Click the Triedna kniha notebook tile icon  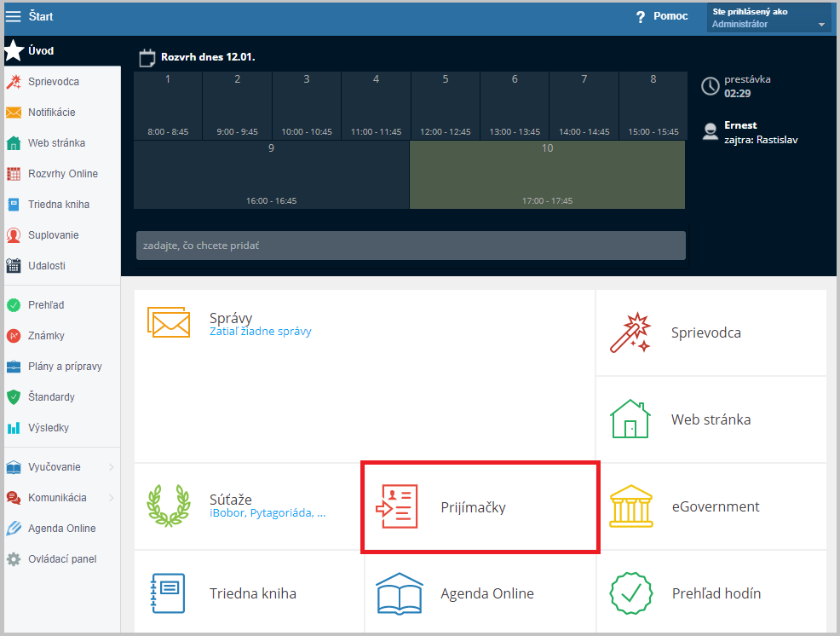(168, 593)
